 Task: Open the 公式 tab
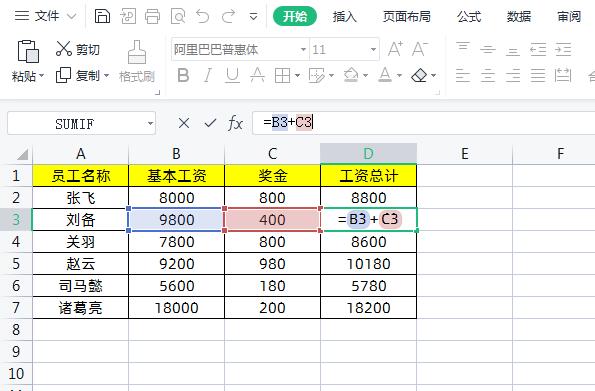click(x=469, y=17)
